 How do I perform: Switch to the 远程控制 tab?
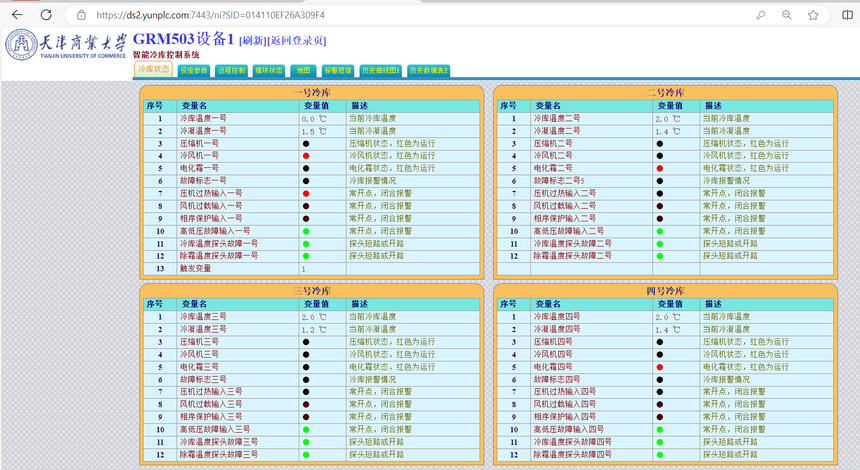[231, 71]
